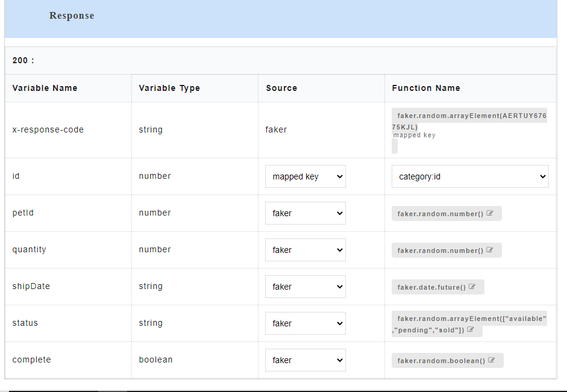Open the Source dropdown for id row
567x392 pixels.
[305, 176]
